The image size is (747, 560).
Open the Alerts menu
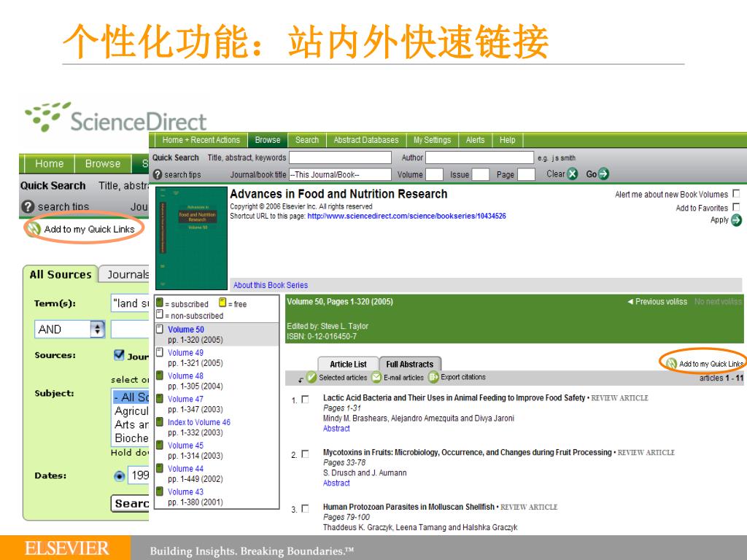click(x=475, y=140)
